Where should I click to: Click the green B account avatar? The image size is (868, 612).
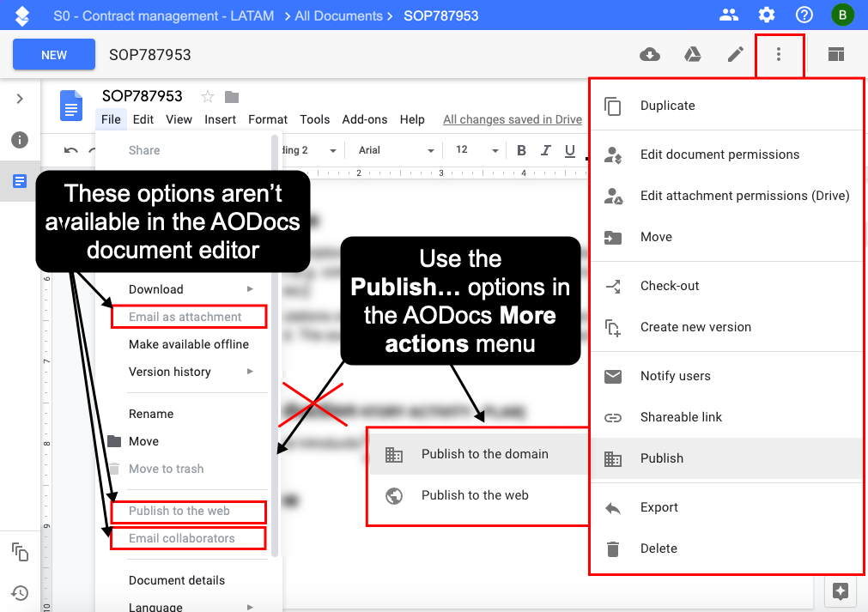click(842, 15)
